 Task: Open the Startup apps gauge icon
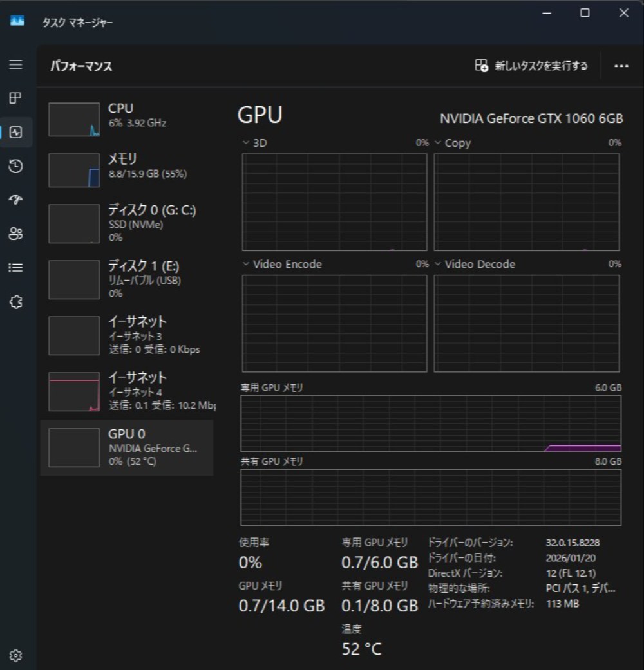(16, 199)
